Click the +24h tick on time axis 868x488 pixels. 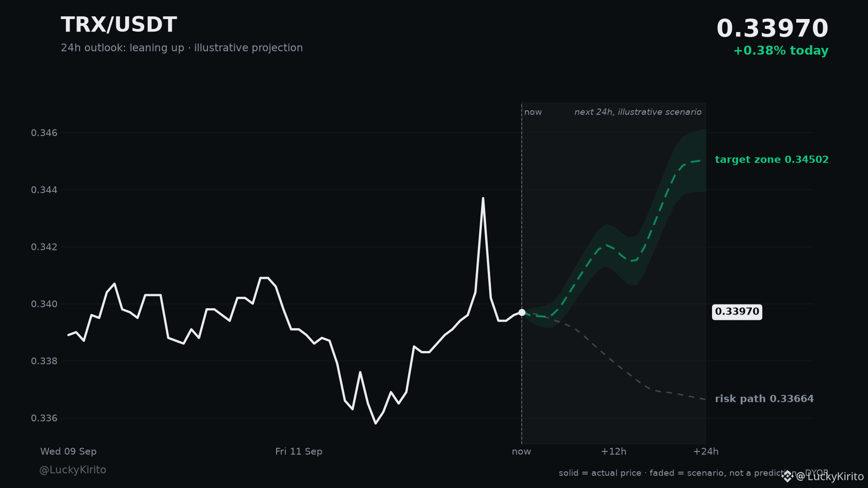click(x=706, y=451)
